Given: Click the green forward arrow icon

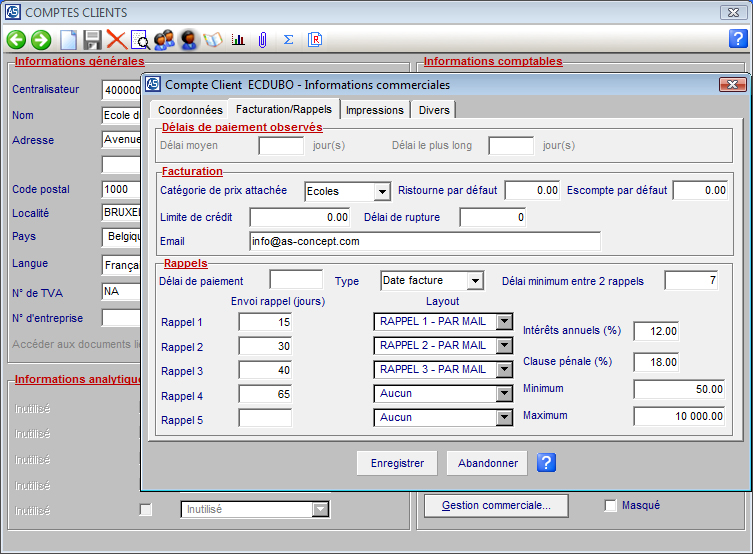Looking at the screenshot, I should [41, 40].
